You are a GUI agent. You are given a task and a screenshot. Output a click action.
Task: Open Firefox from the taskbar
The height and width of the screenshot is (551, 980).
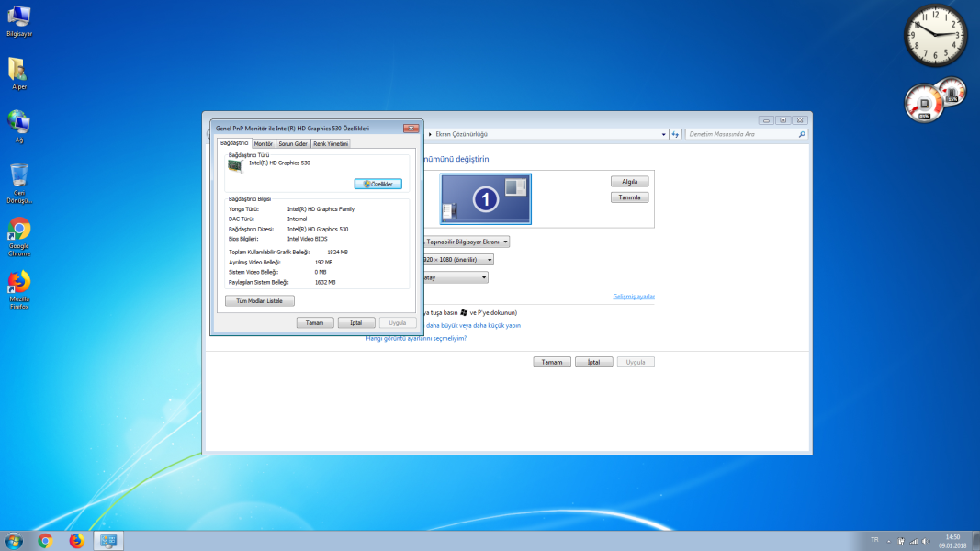[76, 540]
